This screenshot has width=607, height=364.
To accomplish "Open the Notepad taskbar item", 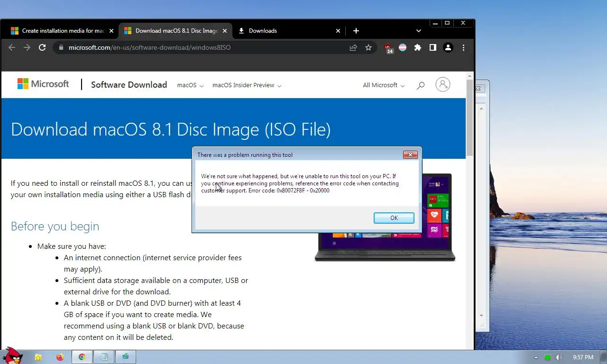I will 104,357.
